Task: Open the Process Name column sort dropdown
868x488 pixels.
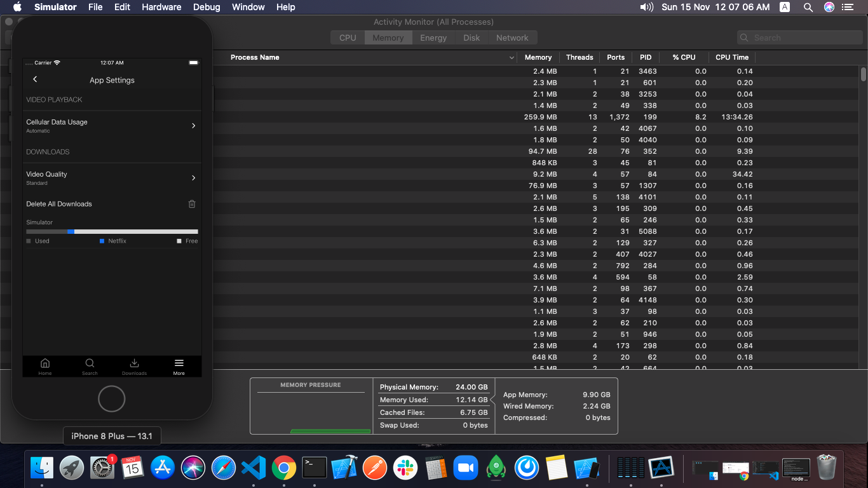Action: 512,58
